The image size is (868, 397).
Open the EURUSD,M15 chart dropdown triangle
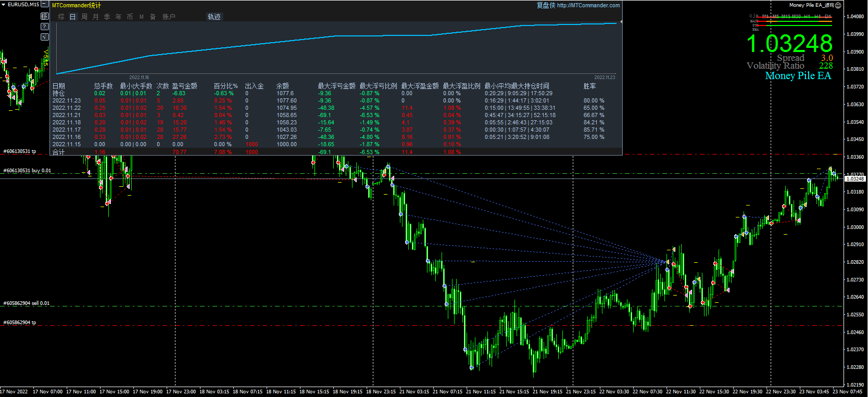[x=3, y=4]
